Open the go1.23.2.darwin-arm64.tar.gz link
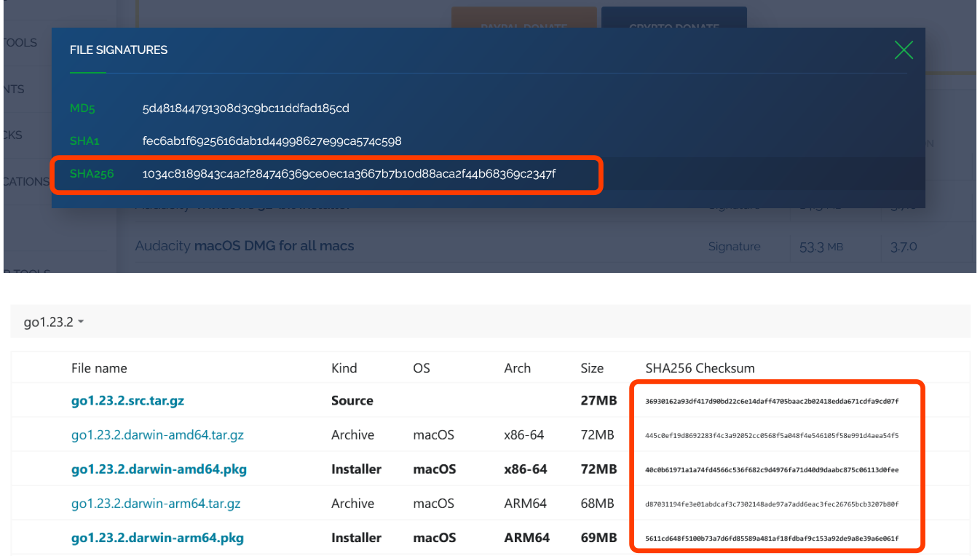980x556 pixels. pos(156,504)
